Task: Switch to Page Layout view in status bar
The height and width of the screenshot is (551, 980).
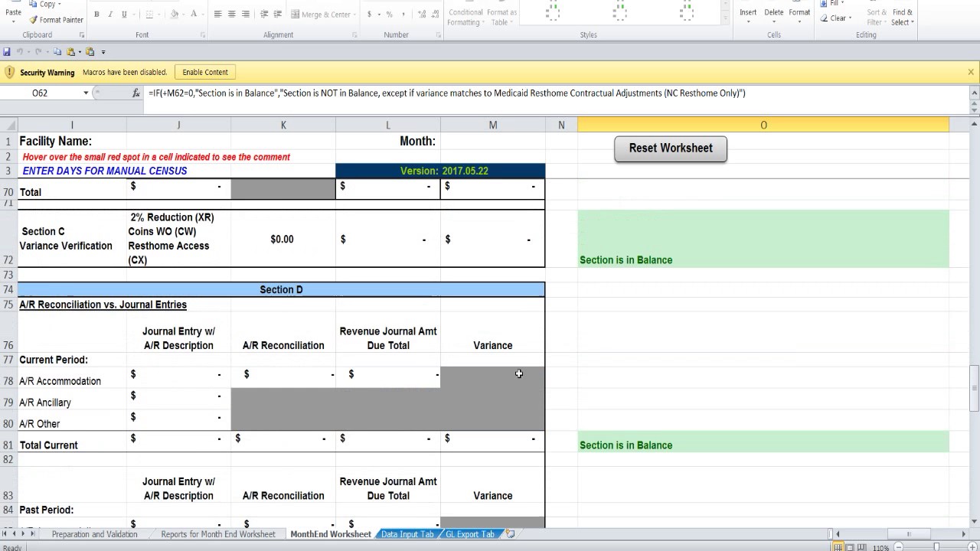Action: pyautogui.click(x=850, y=548)
